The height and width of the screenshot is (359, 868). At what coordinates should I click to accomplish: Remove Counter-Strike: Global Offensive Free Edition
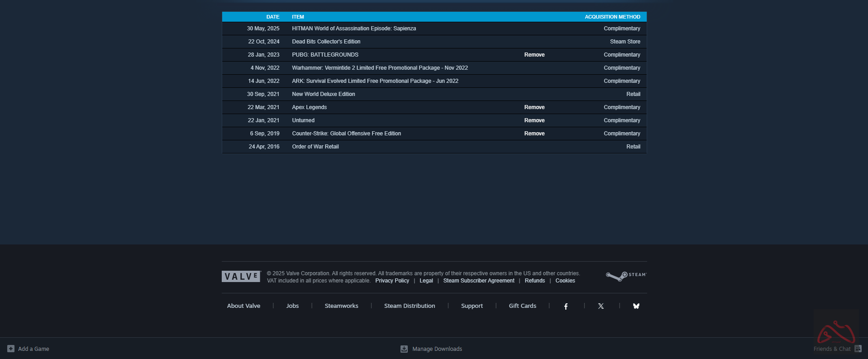pos(534,134)
